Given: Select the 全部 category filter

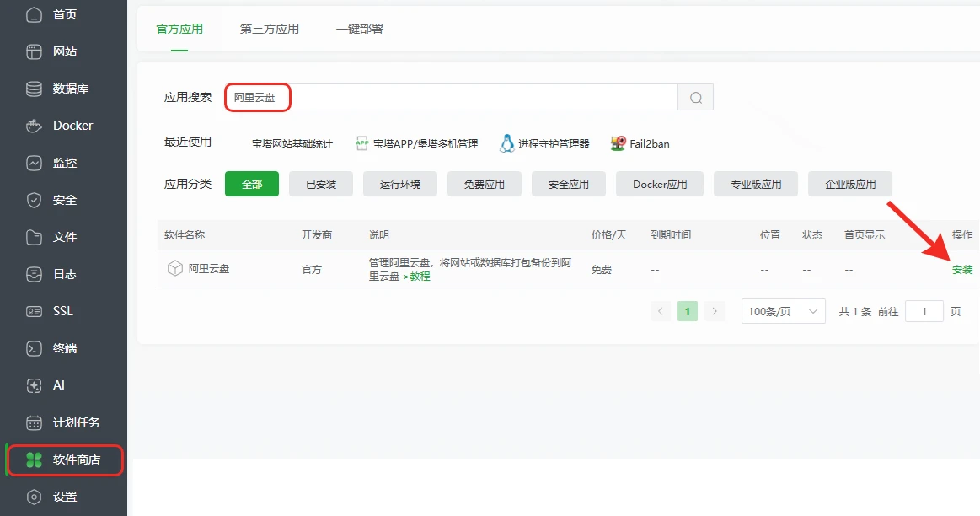Looking at the screenshot, I should (252, 184).
